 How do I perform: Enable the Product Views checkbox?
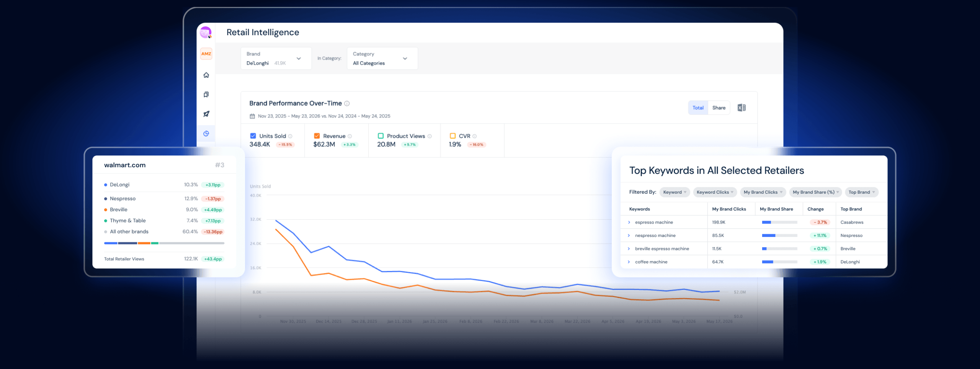[x=381, y=136]
